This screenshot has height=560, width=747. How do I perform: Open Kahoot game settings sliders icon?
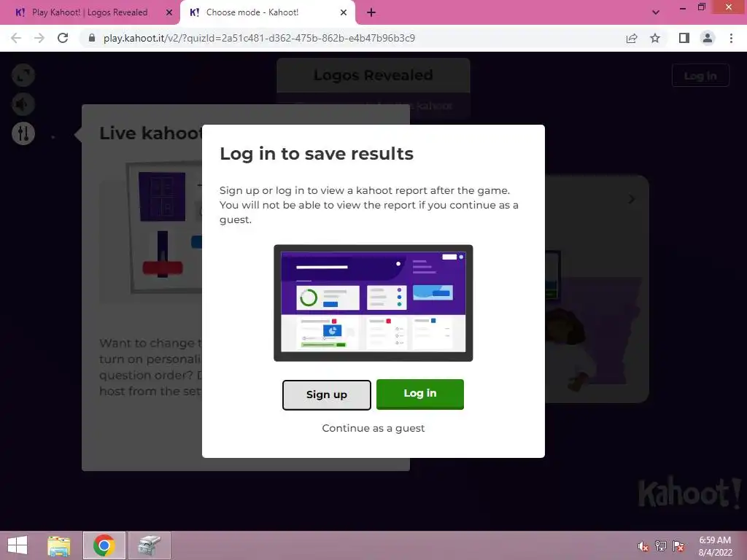pos(23,133)
